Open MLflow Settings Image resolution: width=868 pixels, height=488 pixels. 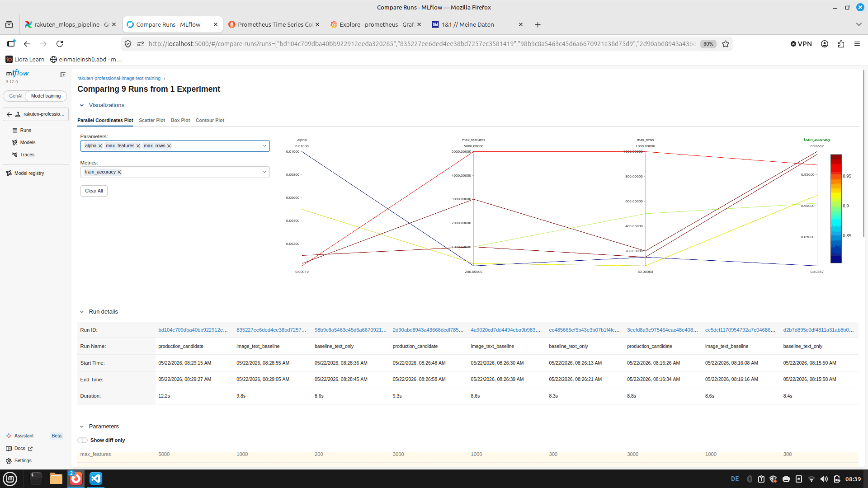(x=19, y=461)
